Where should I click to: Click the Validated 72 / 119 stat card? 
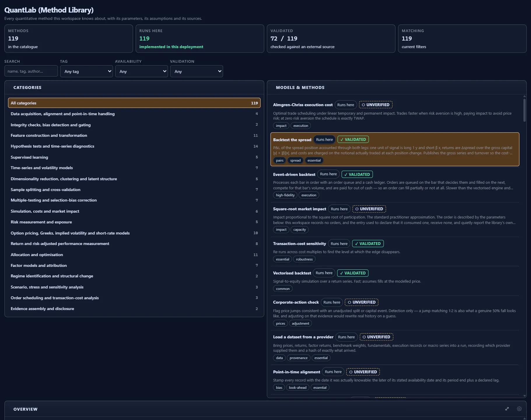pyautogui.click(x=331, y=38)
